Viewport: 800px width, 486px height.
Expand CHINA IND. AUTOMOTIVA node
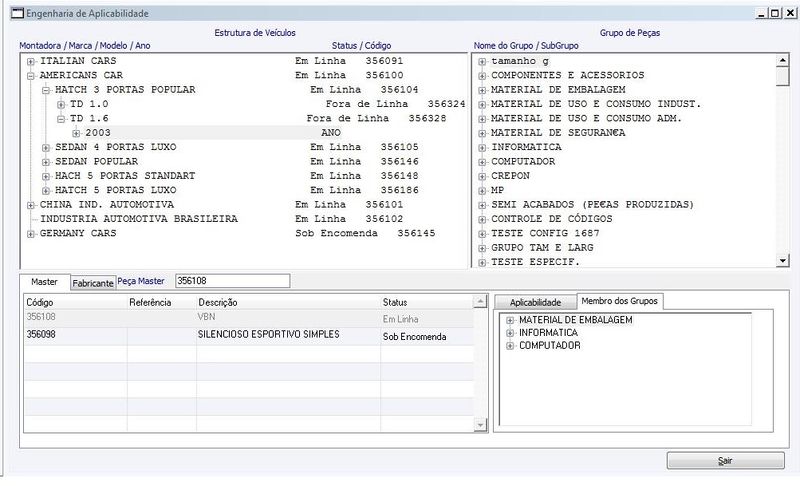31,205
